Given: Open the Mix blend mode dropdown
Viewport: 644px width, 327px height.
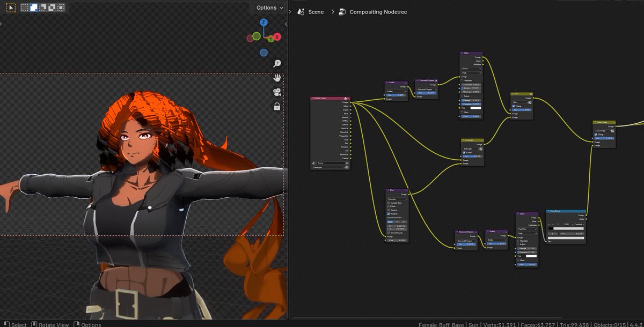Looking at the screenshot, I should click(x=519, y=102).
